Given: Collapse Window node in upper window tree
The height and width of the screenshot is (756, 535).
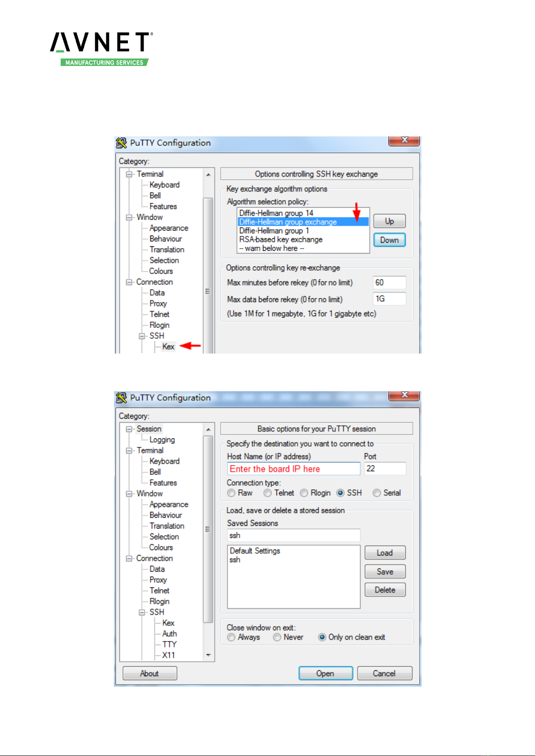Looking at the screenshot, I should pos(129,217).
